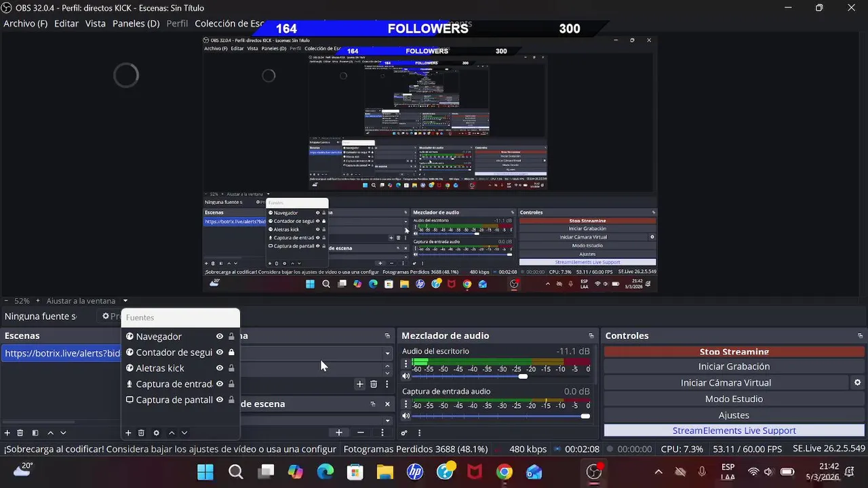Add a new source in Fuentes panel
The image size is (868, 488).
[x=128, y=433]
